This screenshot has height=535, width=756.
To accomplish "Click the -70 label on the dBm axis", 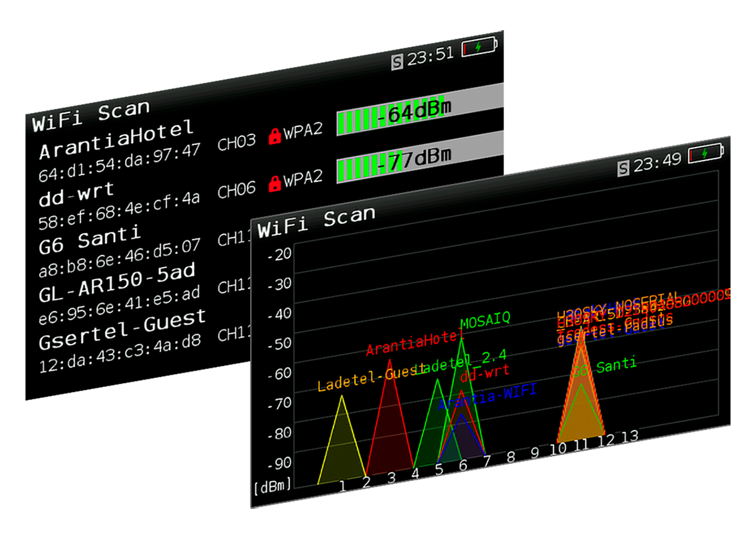I will (x=279, y=403).
